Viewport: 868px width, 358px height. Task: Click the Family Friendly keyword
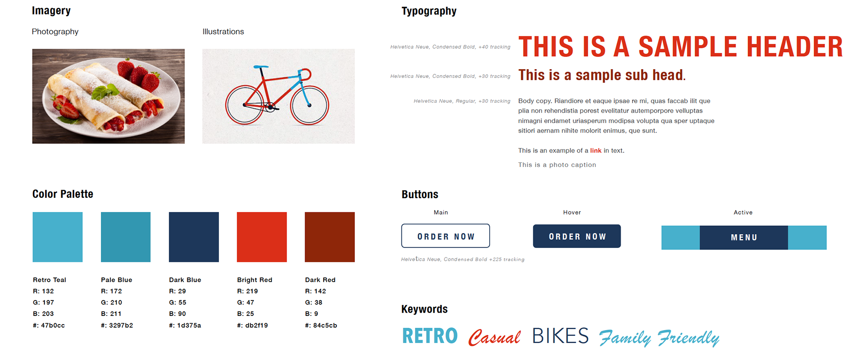pyautogui.click(x=659, y=338)
